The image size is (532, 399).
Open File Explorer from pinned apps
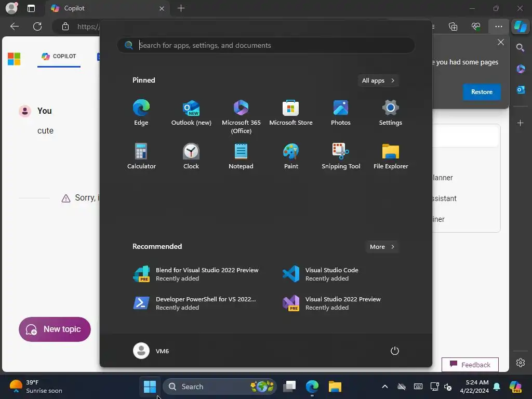391,156
